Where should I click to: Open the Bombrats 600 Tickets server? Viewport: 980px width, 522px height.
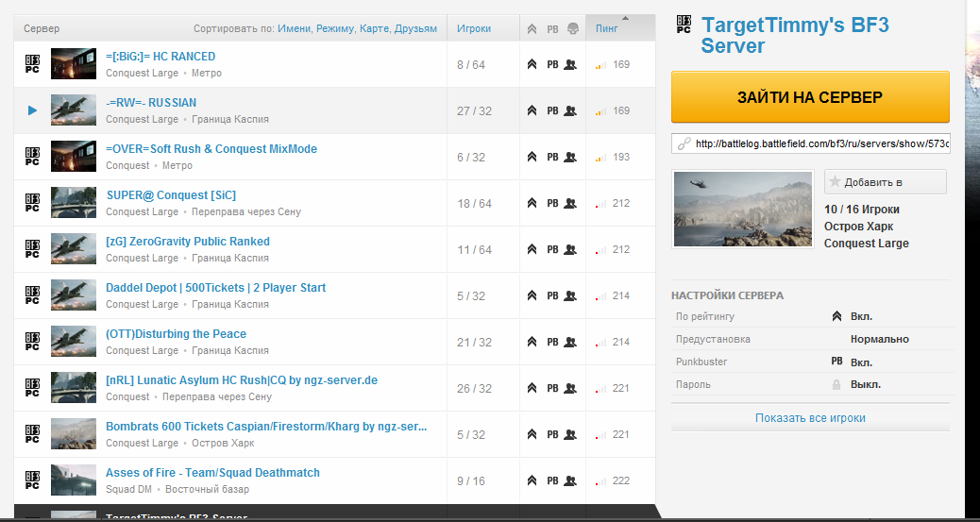(x=266, y=427)
